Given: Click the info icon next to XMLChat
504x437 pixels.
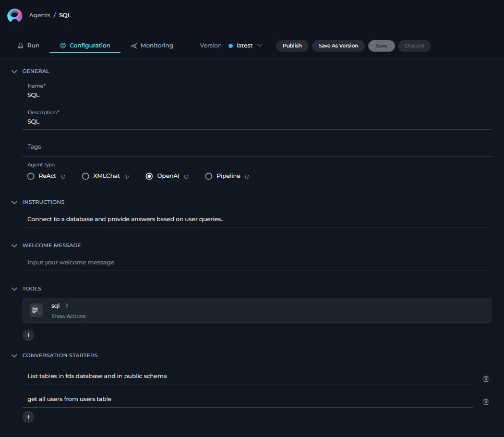Looking at the screenshot, I should (127, 177).
